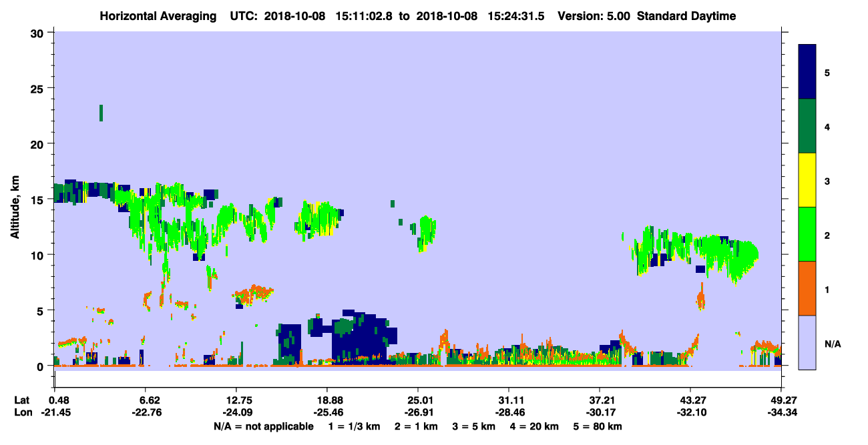Click the lavender N/A colorbar segment

click(x=807, y=342)
